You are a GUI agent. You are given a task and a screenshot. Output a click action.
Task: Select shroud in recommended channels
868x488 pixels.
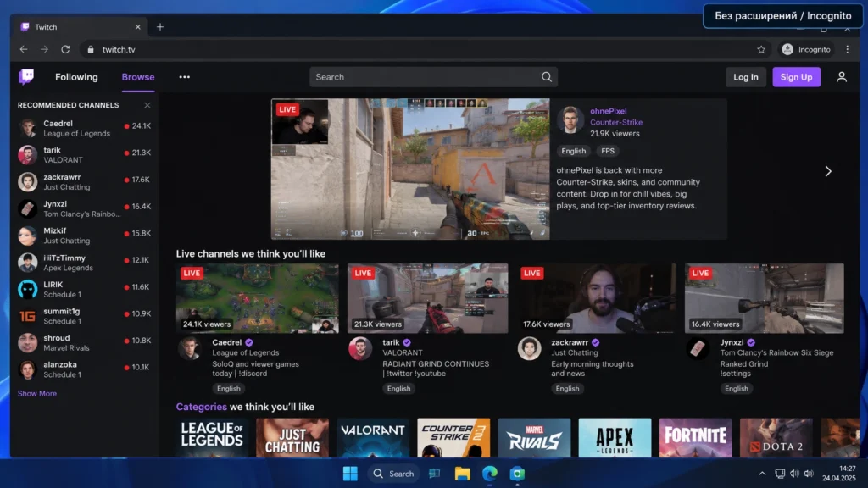pos(84,343)
